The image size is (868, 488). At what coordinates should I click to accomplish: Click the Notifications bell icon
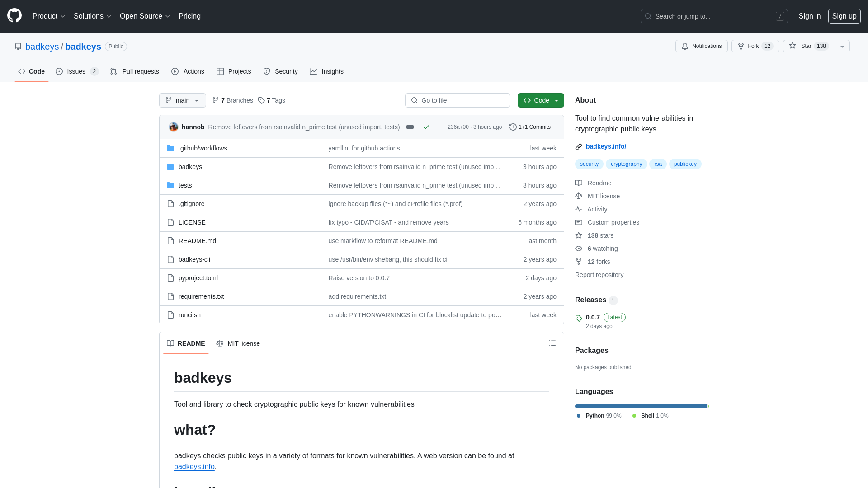tap(684, 46)
